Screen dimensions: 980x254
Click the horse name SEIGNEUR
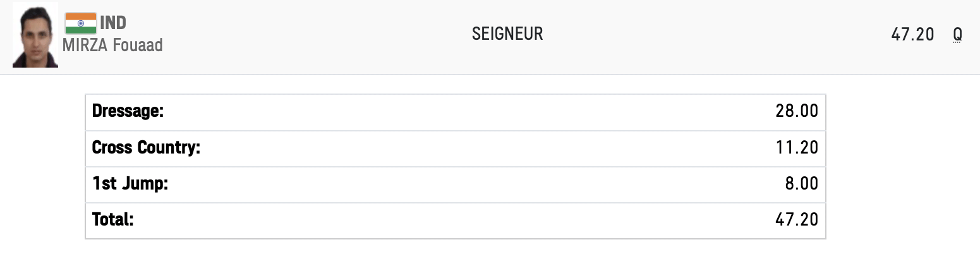(507, 34)
